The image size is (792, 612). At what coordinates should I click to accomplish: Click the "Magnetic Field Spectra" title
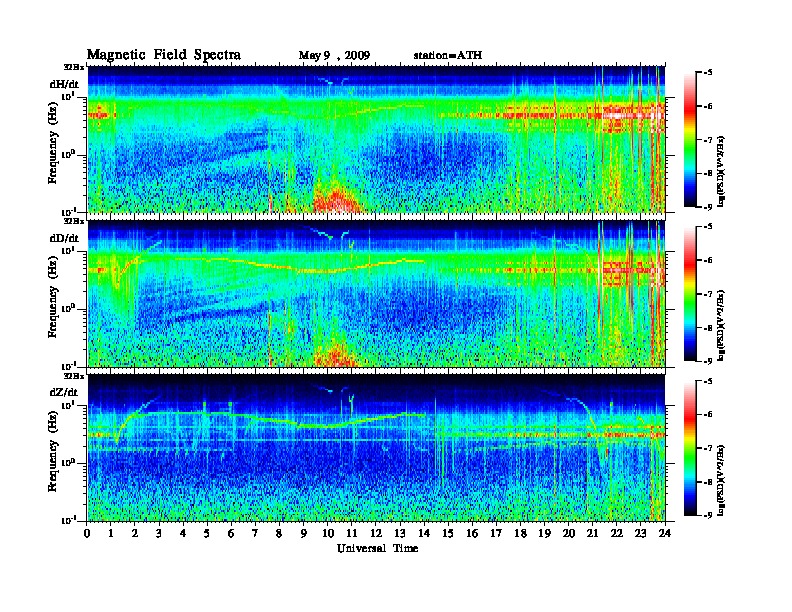point(164,55)
